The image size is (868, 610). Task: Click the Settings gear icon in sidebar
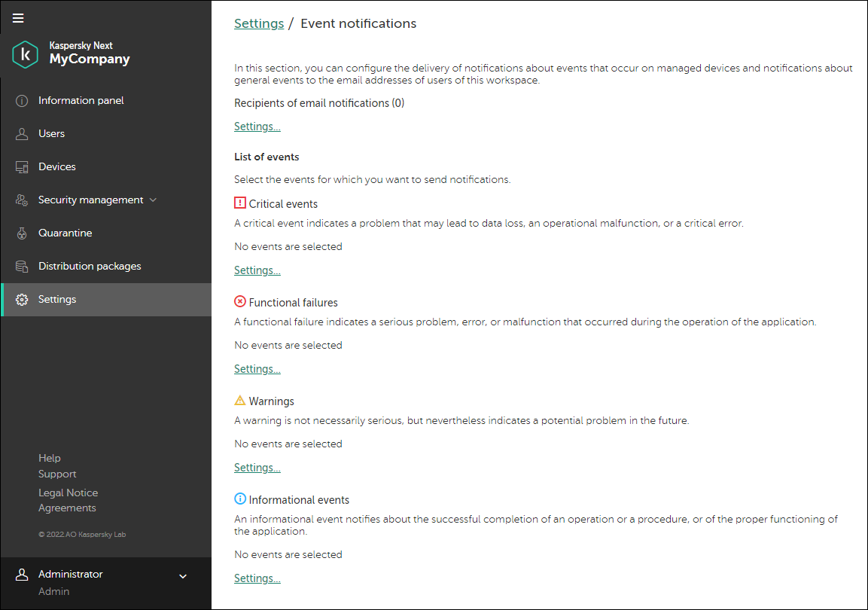pos(23,299)
